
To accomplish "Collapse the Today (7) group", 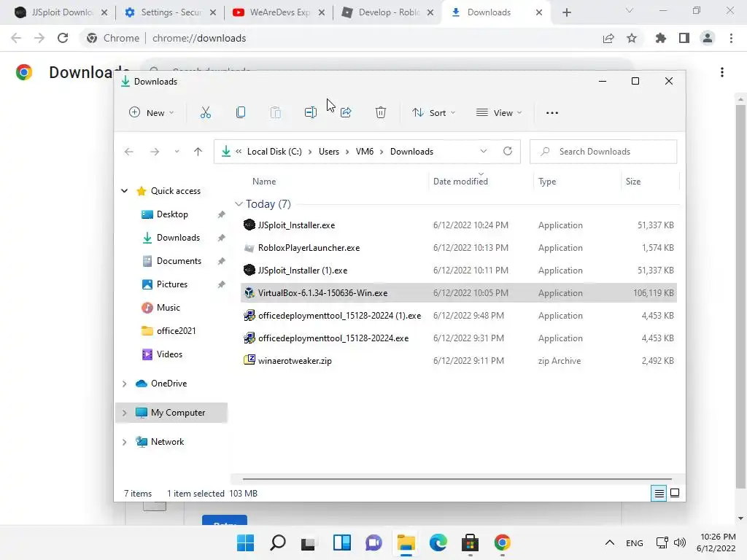I will point(239,204).
